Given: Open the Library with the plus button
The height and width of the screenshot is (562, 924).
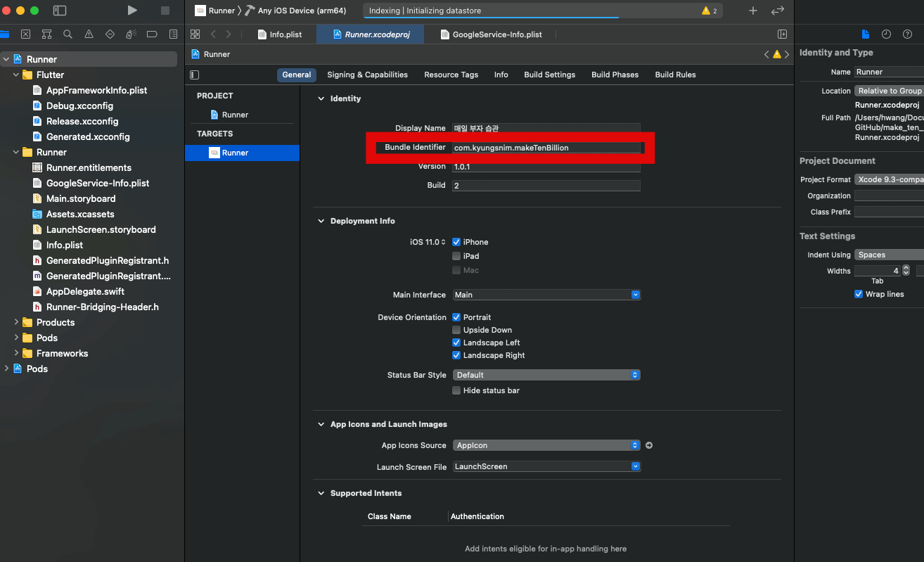Looking at the screenshot, I should pos(753,11).
